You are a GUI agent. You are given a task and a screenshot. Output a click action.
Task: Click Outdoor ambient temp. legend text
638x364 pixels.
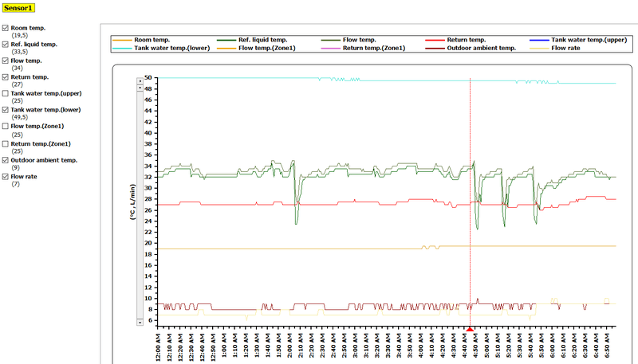482,48
